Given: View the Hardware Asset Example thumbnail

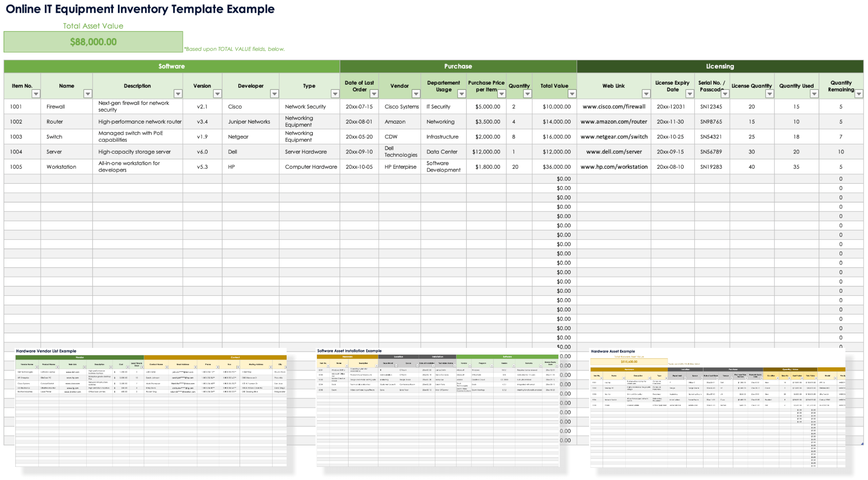Looking at the screenshot, I should click(717, 407).
